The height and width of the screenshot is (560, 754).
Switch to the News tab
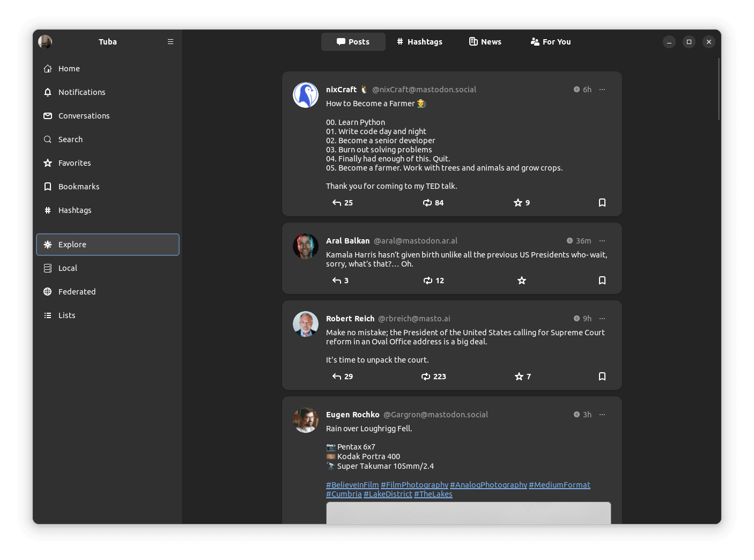pyautogui.click(x=485, y=42)
